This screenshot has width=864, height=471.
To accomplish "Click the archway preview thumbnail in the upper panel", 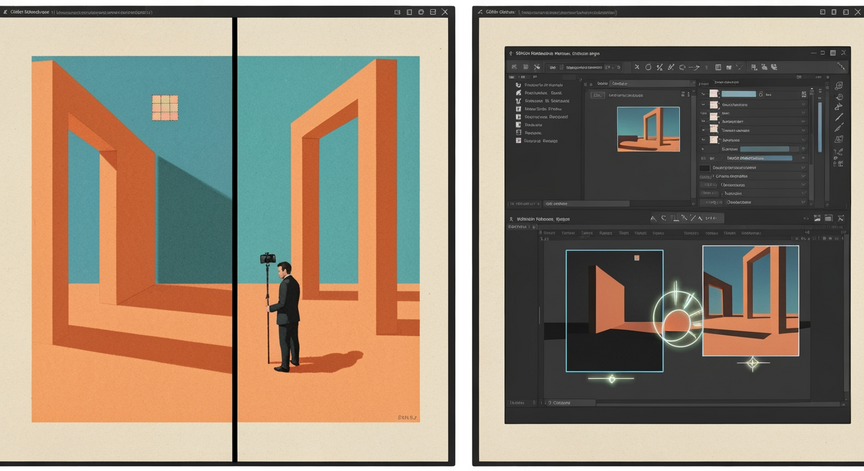I will (x=648, y=129).
